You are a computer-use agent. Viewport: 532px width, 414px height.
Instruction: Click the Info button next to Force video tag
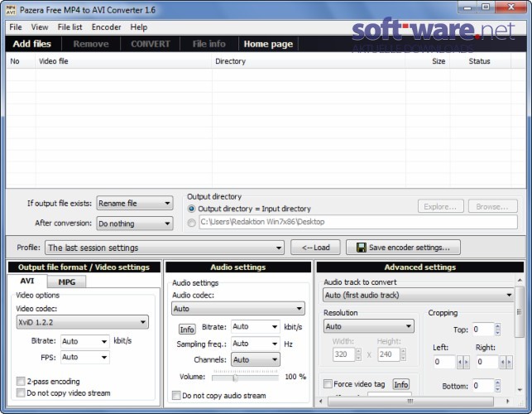(x=401, y=384)
